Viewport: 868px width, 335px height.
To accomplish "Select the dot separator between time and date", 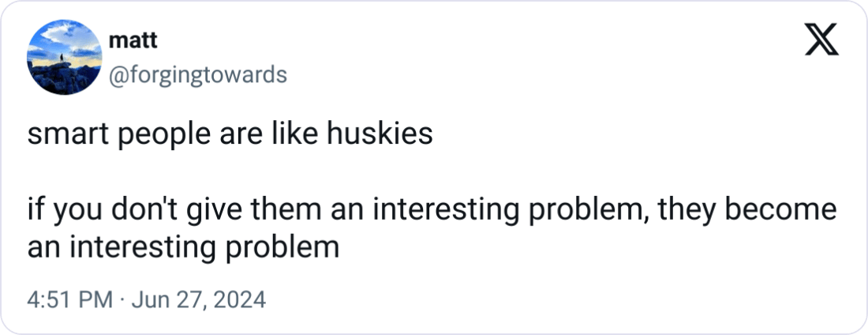I will [x=122, y=300].
